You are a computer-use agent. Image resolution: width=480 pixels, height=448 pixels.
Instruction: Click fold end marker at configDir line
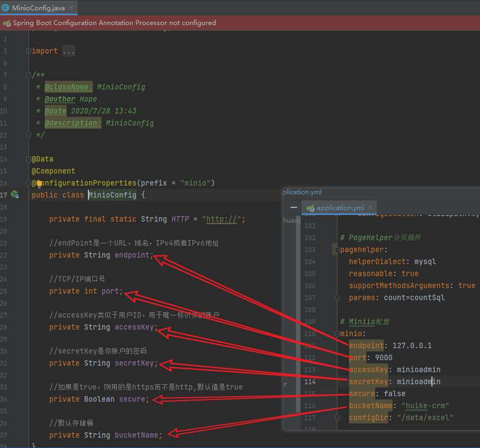click(337, 418)
